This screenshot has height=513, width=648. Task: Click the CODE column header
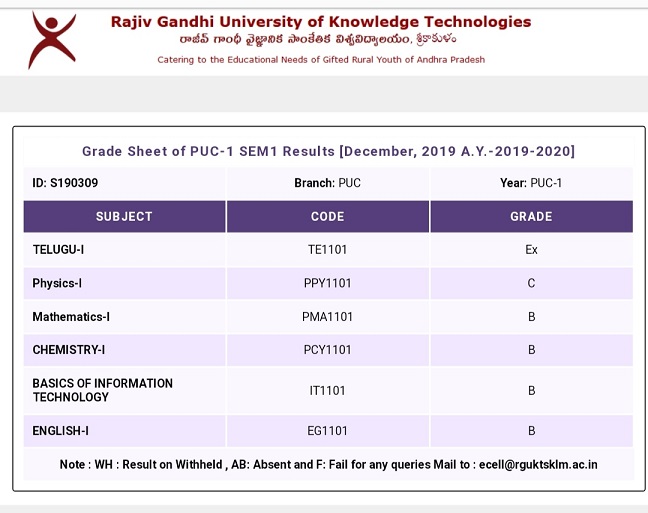[328, 217]
